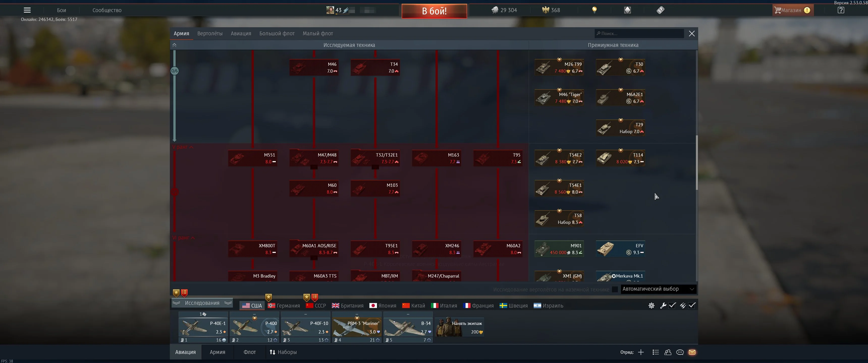Open the Автоматический выбор dropdown
The image size is (868, 363).
click(x=658, y=289)
